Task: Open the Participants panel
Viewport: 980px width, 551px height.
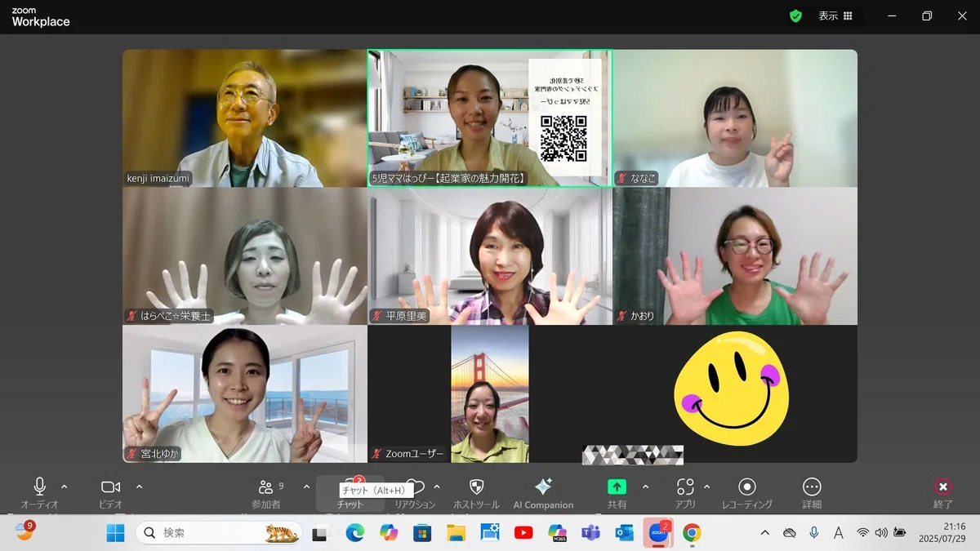Action: click(266, 494)
